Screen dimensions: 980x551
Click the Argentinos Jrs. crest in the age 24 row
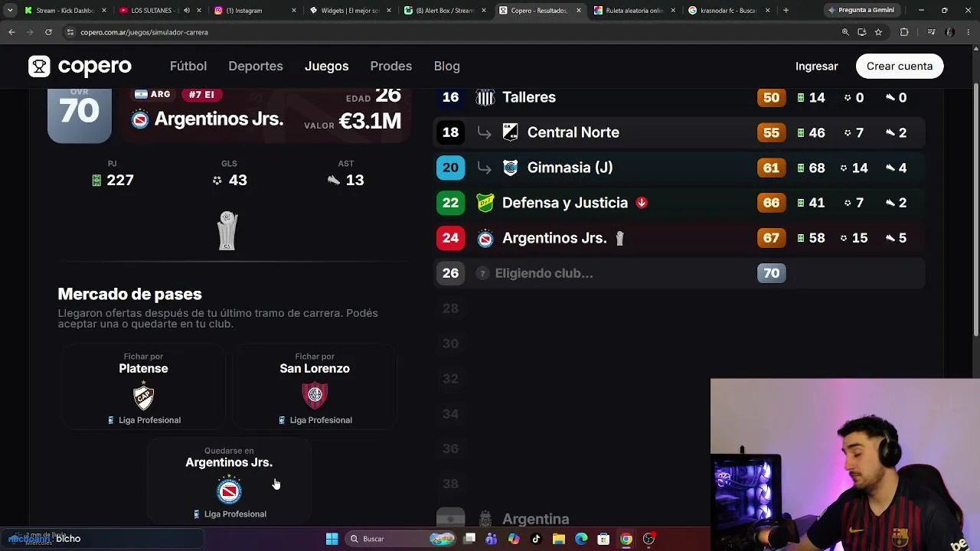[x=485, y=238]
